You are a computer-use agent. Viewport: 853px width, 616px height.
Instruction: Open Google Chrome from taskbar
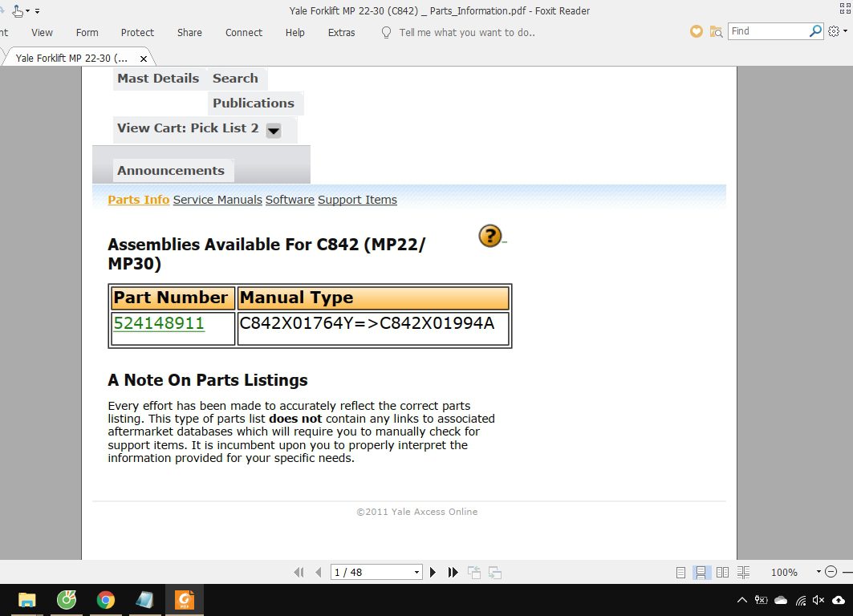point(106,600)
